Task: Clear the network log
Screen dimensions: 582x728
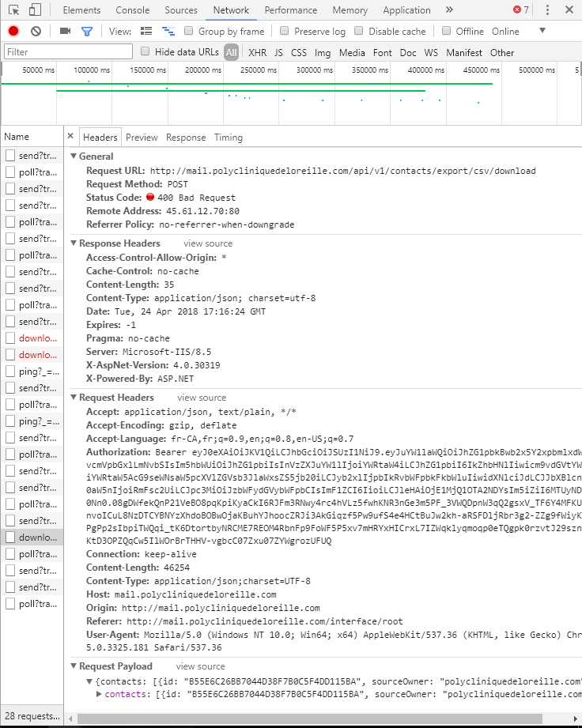Action: click(36, 32)
